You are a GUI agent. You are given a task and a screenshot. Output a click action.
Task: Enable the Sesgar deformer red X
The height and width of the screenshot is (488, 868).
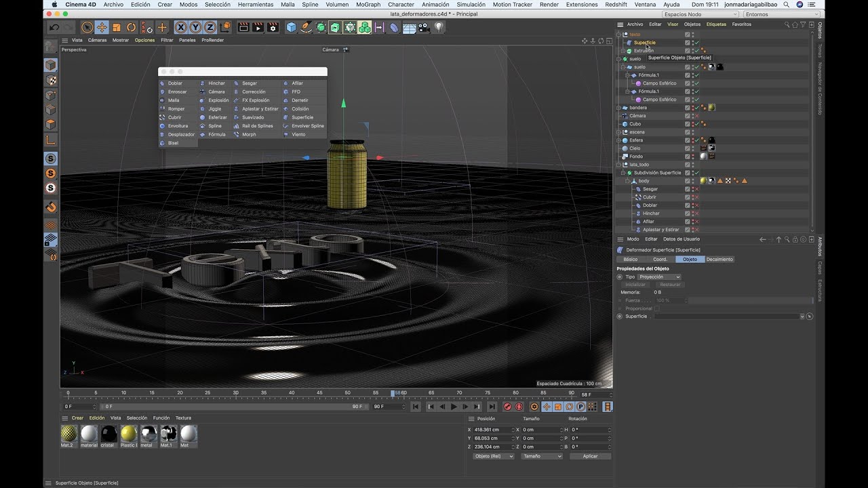pos(696,189)
